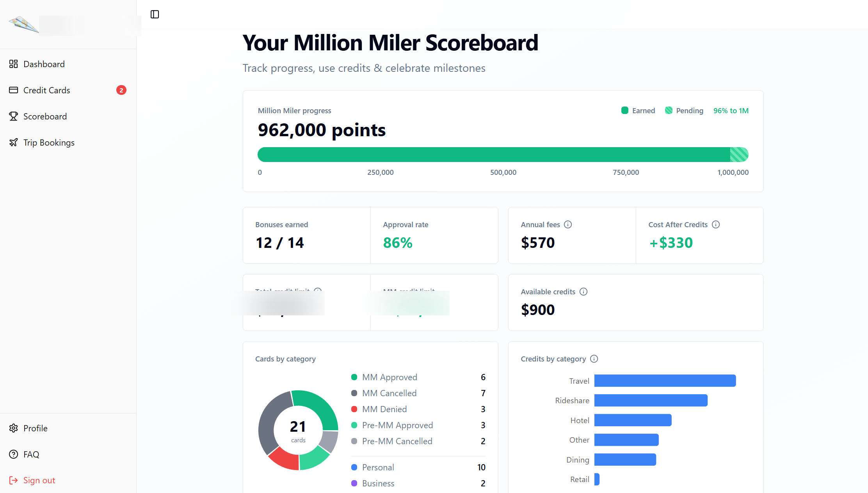This screenshot has width=868, height=493.
Task: Click the 86% approval rate value
Action: tap(397, 243)
